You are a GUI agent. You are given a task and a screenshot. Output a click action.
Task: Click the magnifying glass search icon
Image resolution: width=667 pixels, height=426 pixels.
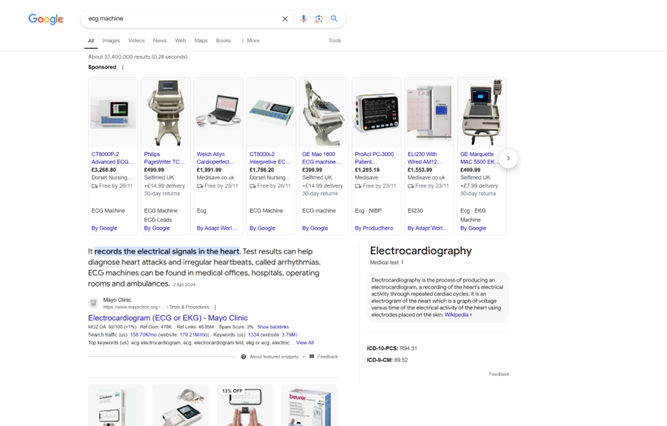(334, 19)
